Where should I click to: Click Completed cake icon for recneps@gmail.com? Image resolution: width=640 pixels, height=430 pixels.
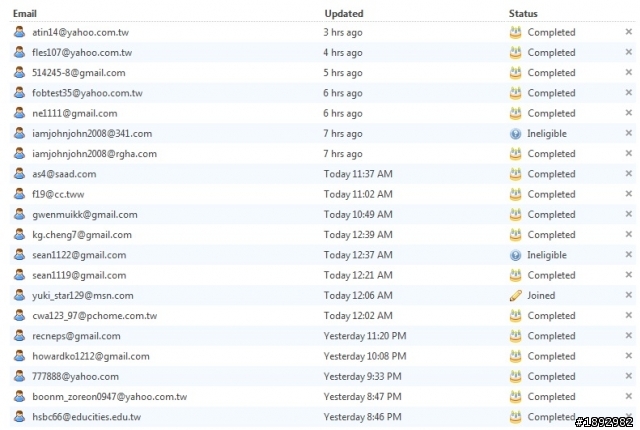pos(516,336)
